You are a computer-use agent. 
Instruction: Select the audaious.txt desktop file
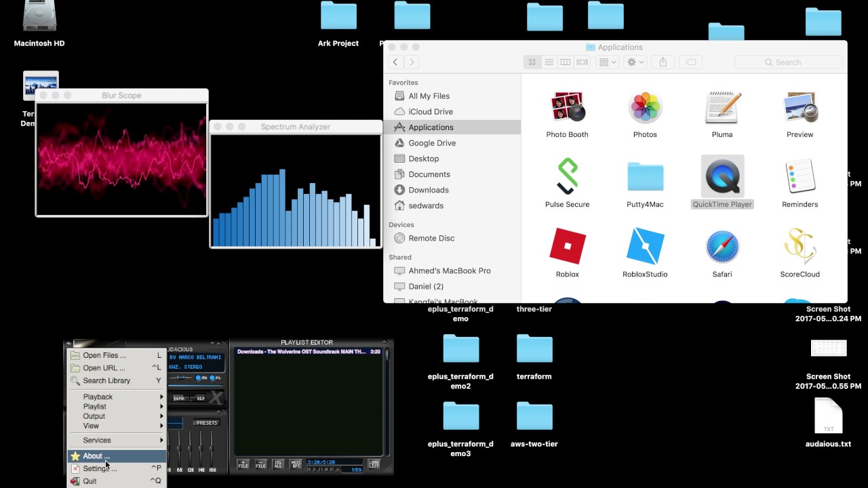828,415
